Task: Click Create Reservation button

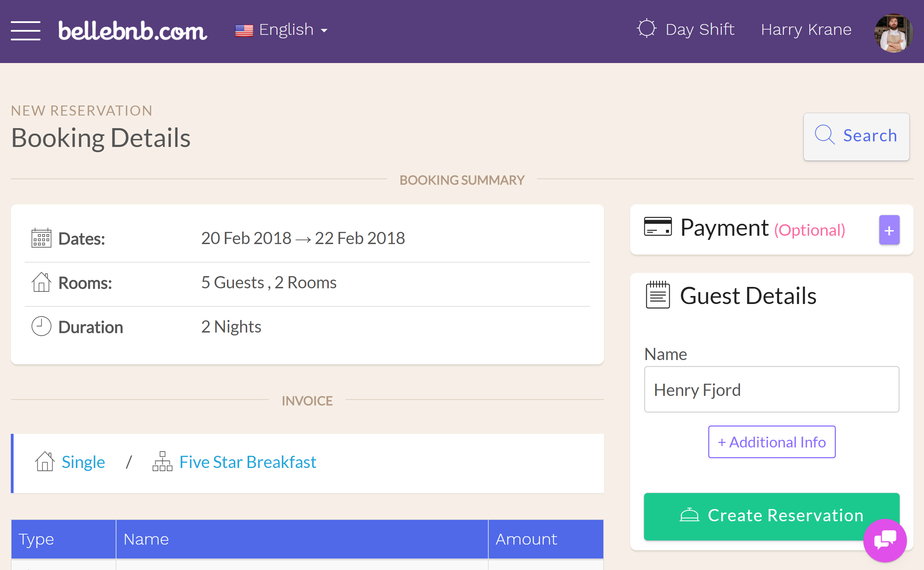Action: click(x=772, y=515)
